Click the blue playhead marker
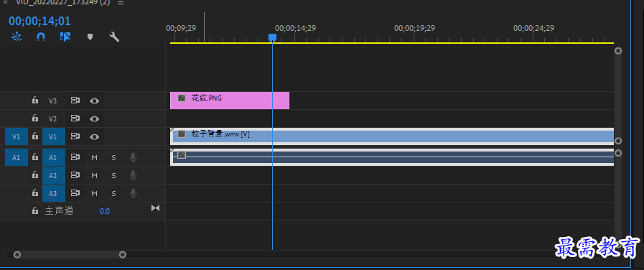 [272, 37]
